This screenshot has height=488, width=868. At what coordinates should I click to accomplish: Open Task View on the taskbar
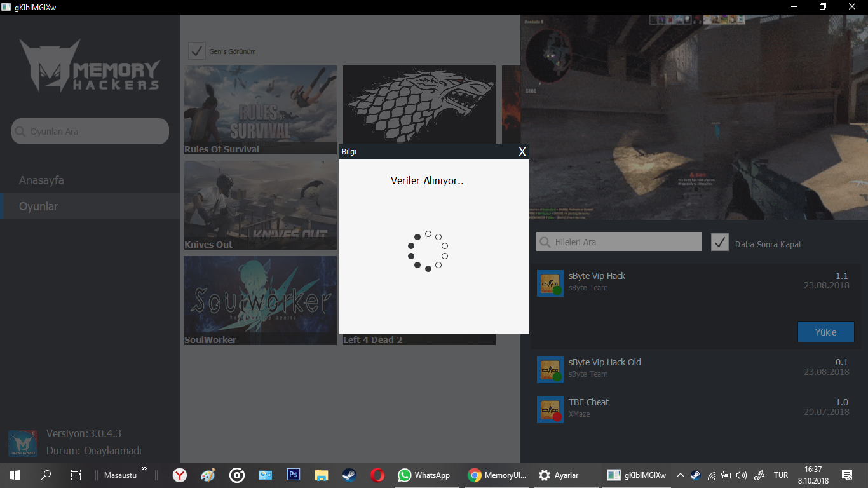(76, 475)
